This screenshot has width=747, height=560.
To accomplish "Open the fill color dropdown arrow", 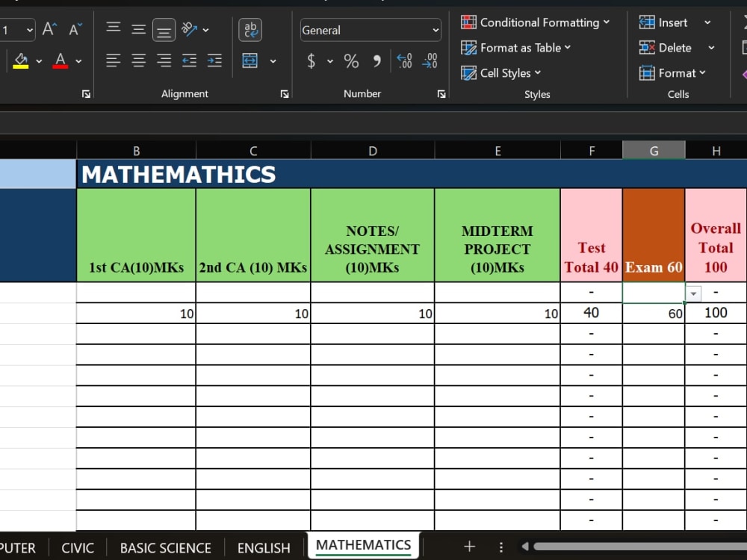I will [x=39, y=61].
